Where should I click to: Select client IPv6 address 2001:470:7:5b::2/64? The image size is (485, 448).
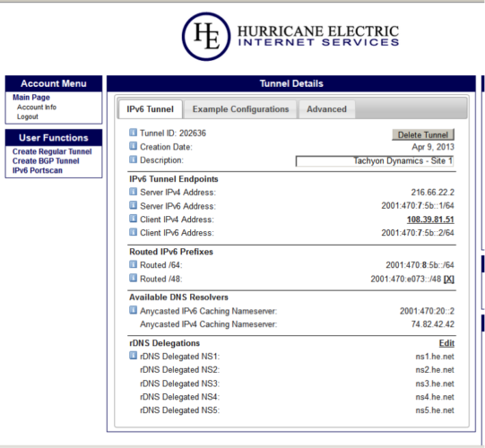(x=418, y=232)
